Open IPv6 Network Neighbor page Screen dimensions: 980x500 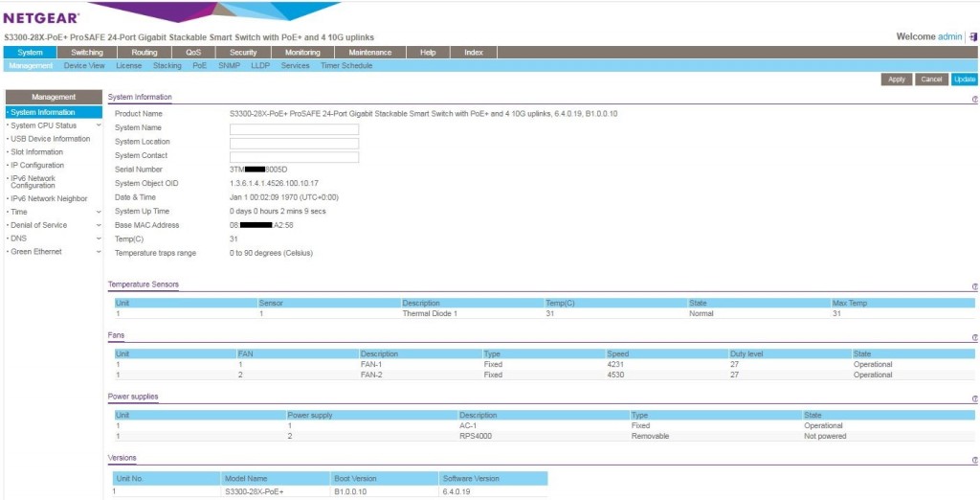click(x=49, y=199)
